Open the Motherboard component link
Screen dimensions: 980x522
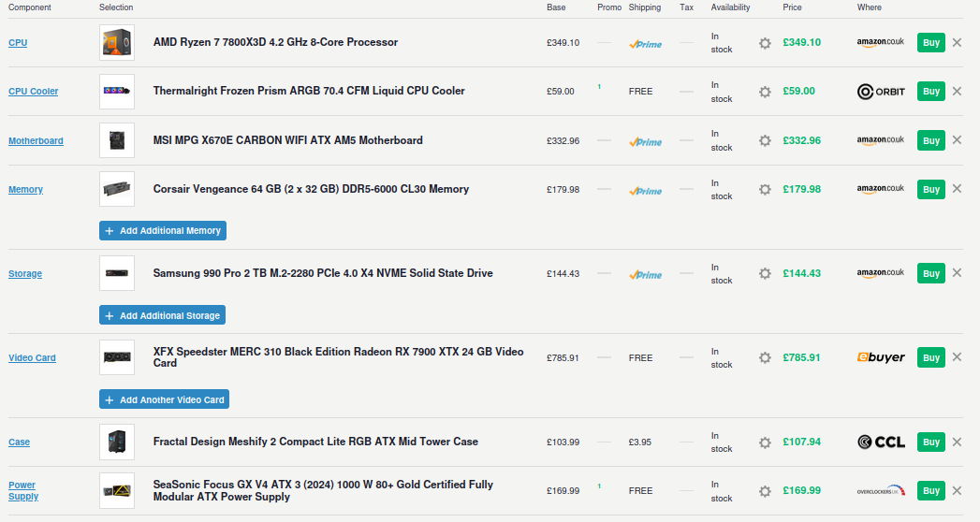[36, 140]
